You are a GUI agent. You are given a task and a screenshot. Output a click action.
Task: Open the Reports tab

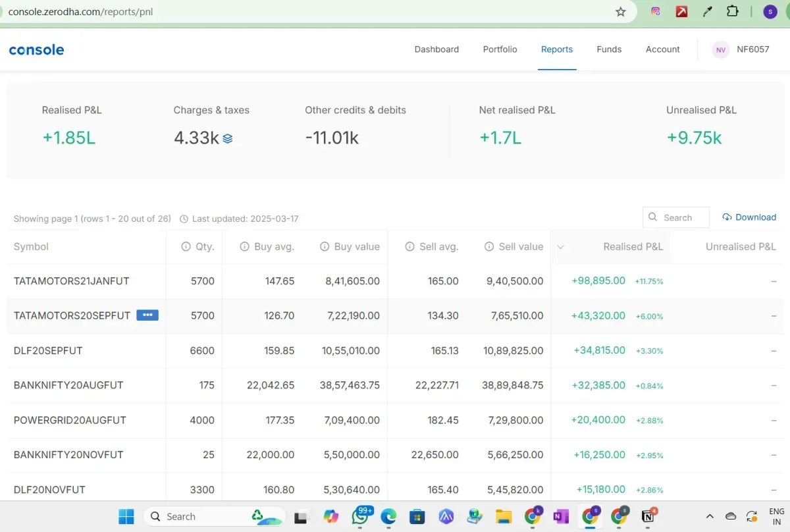(x=557, y=49)
